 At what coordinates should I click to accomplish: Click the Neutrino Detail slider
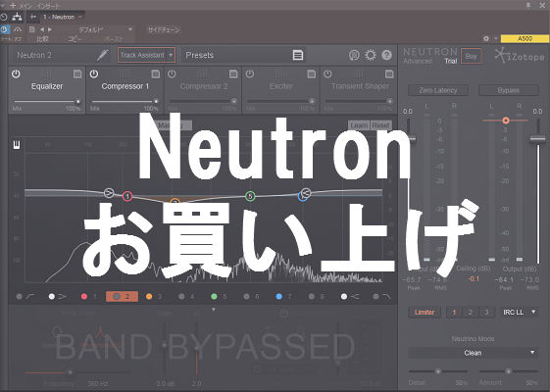click(438, 371)
